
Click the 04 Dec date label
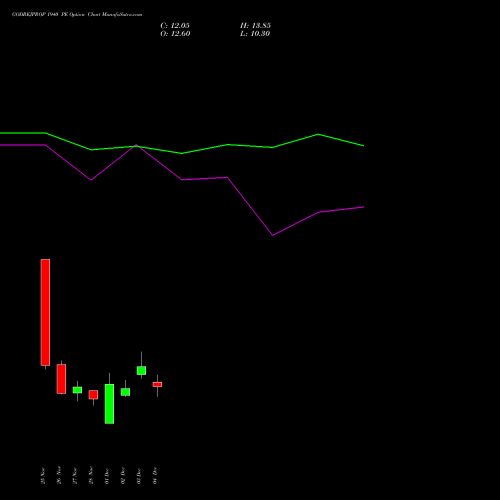pyautogui.click(x=155, y=476)
